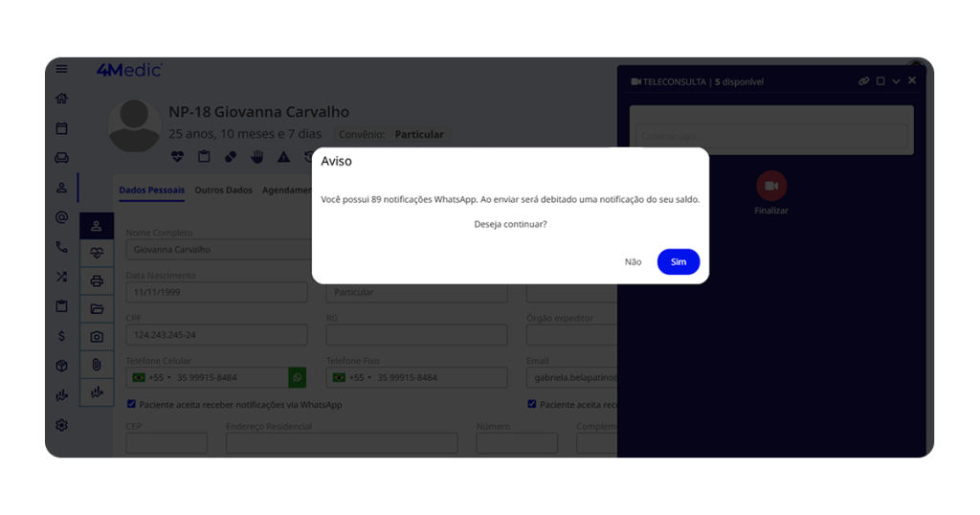Toggle the checkbox below the Email field
980x515 pixels.
point(532,404)
